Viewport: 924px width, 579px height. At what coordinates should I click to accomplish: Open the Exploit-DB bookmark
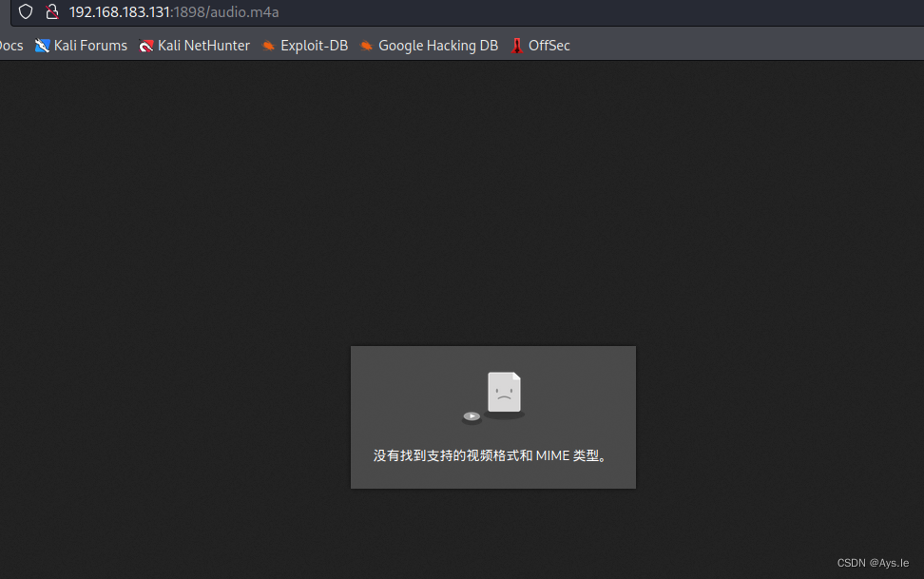[304, 46]
